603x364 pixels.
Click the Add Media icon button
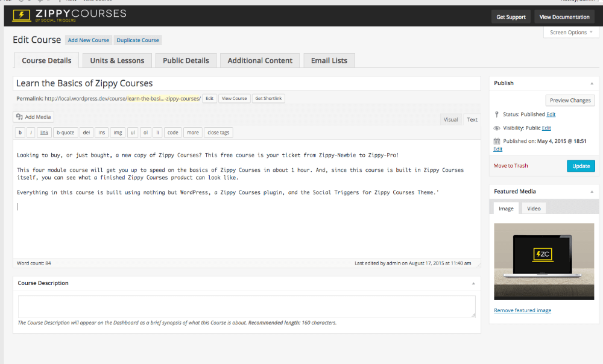point(33,117)
